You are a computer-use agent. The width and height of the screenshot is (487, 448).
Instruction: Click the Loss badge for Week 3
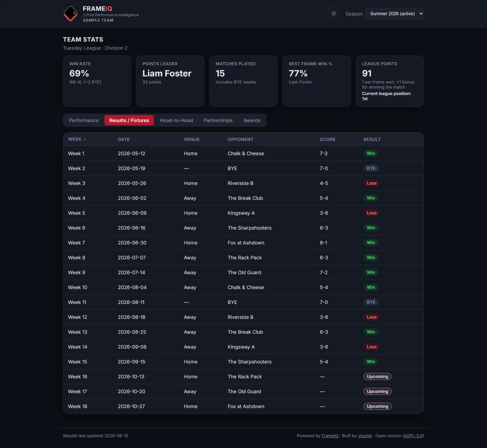coord(372,183)
